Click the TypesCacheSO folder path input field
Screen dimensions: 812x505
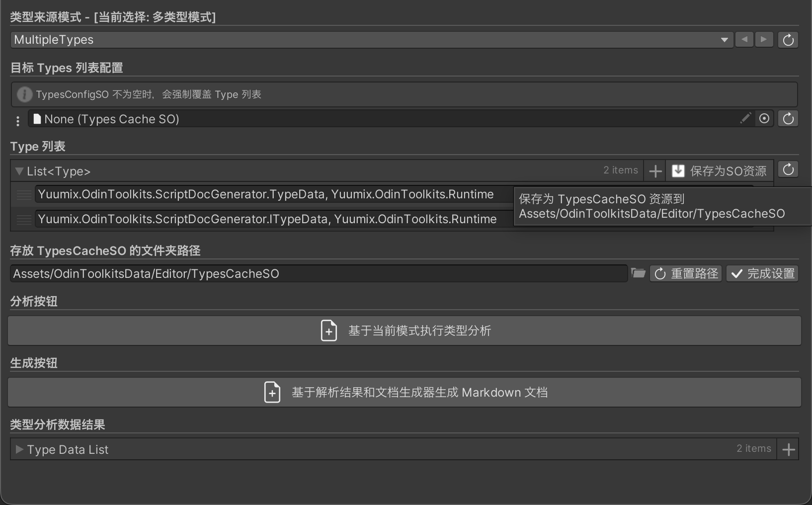318,273
